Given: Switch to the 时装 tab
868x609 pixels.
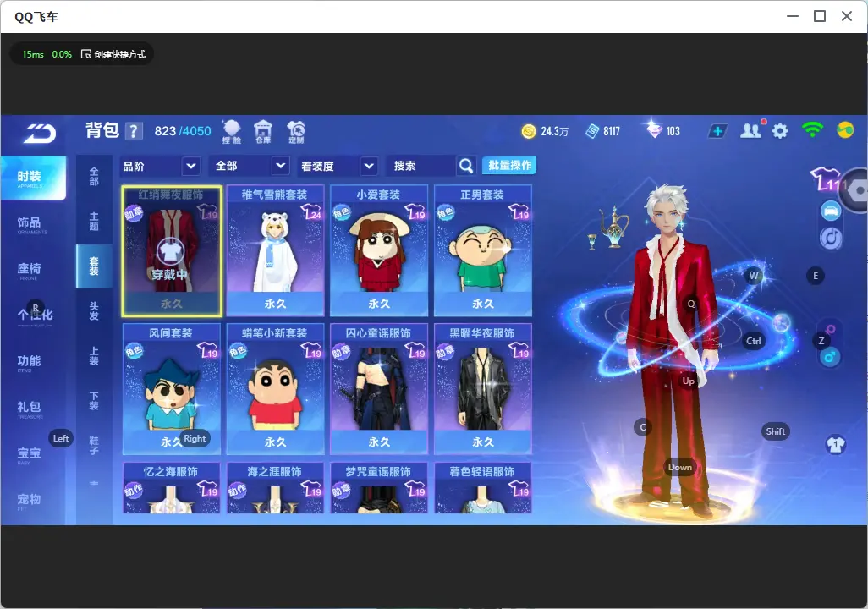Looking at the screenshot, I should click(x=33, y=178).
